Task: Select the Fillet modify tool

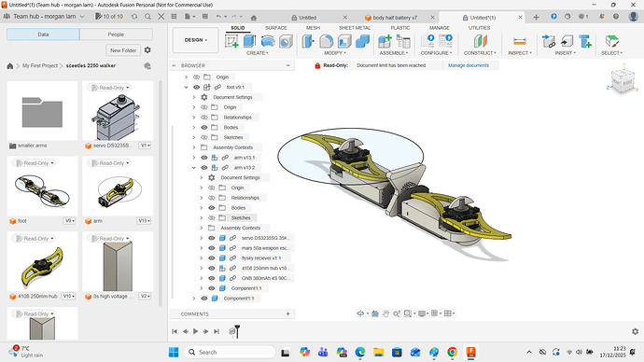Action: (x=327, y=41)
